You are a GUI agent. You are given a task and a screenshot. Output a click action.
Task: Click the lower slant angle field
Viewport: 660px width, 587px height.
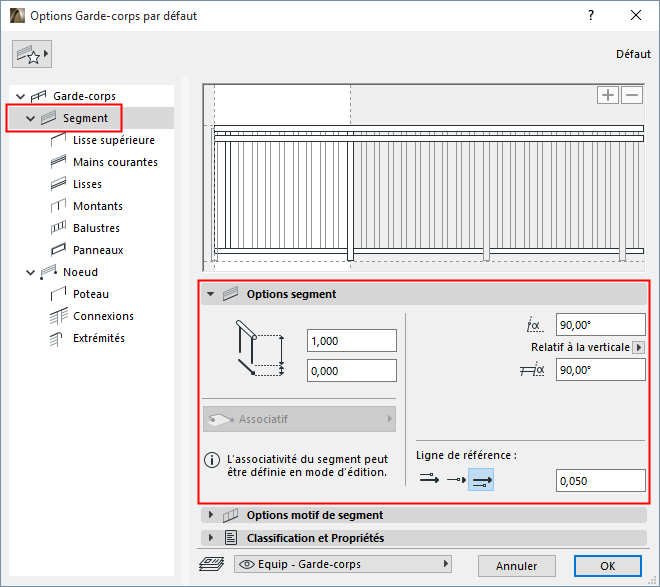[601, 370]
